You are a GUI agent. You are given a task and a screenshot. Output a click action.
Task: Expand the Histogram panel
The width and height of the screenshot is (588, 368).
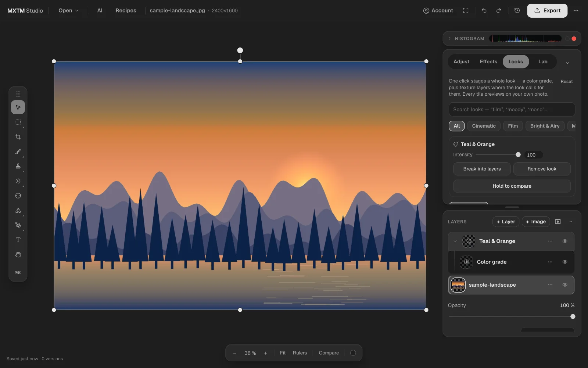(x=449, y=39)
